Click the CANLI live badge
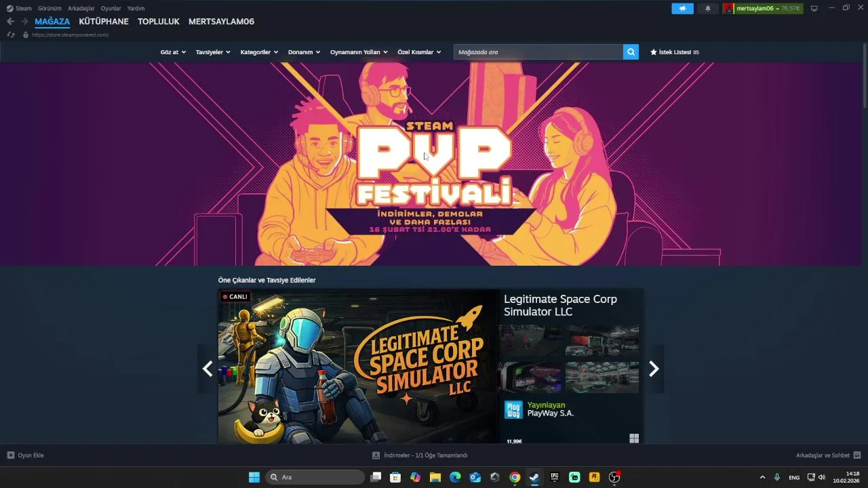 [x=235, y=296]
